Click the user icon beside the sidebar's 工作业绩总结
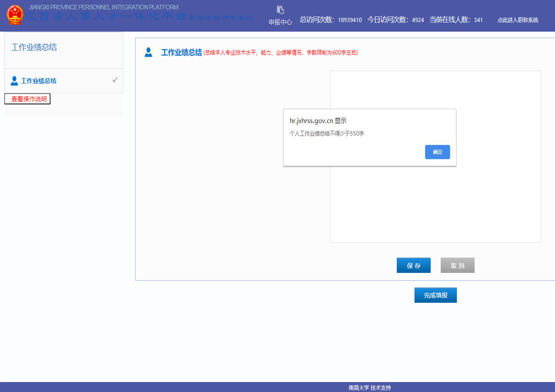 pos(14,81)
